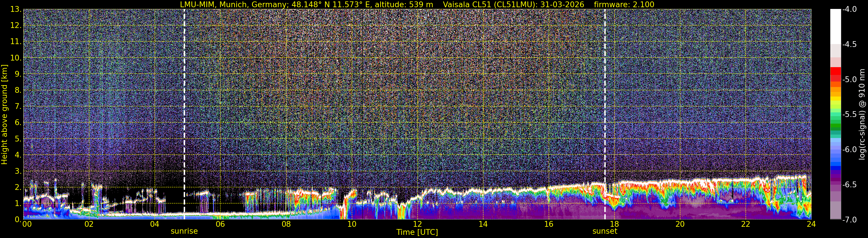Click the '6.' height axis tick label
Image resolution: width=868 pixels, height=238 pixels.
tap(18, 122)
